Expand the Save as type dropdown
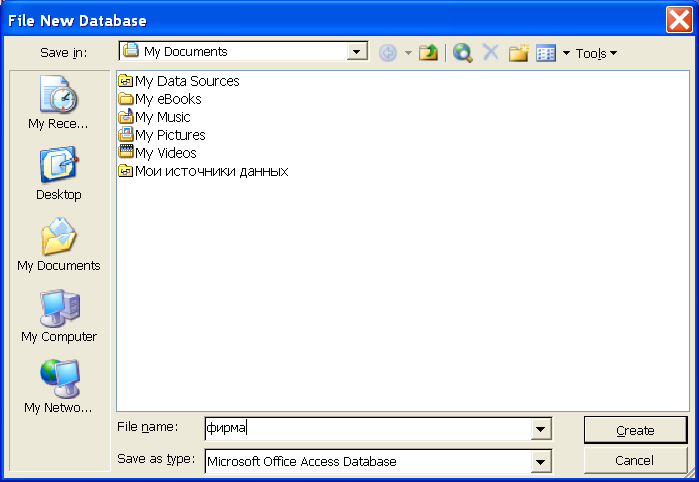This screenshot has width=699, height=482. (x=541, y=461)
